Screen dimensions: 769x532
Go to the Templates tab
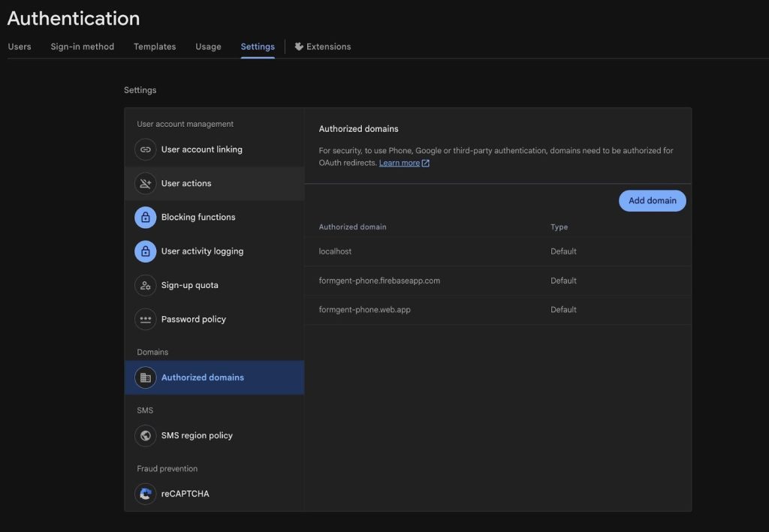click(x=155, y=47)
